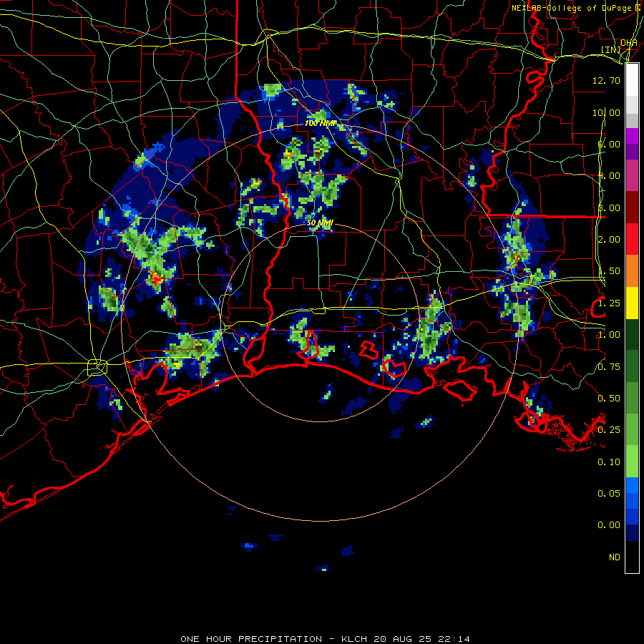The image size is (644, 644).
Task: Select the 1.50 legend value
Action: [609, 271]
